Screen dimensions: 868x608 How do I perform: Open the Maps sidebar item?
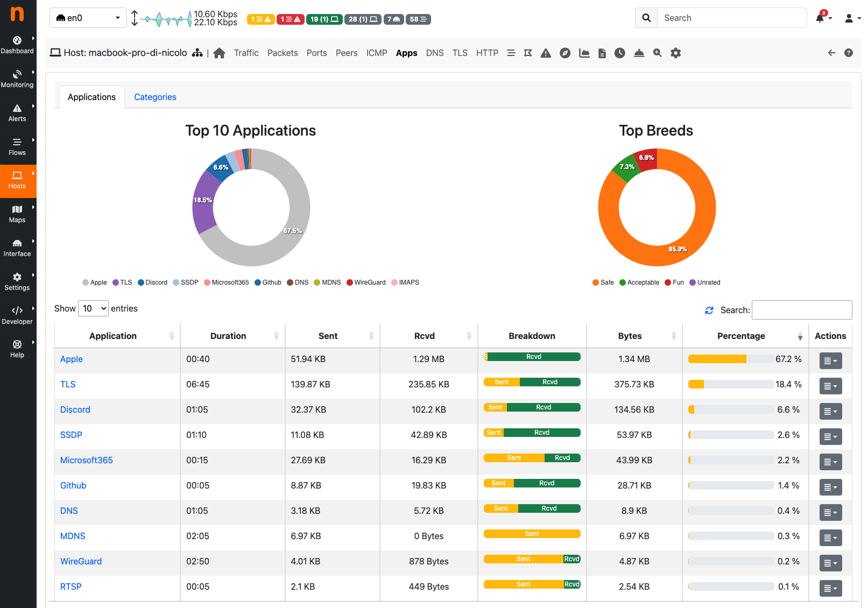17,214
